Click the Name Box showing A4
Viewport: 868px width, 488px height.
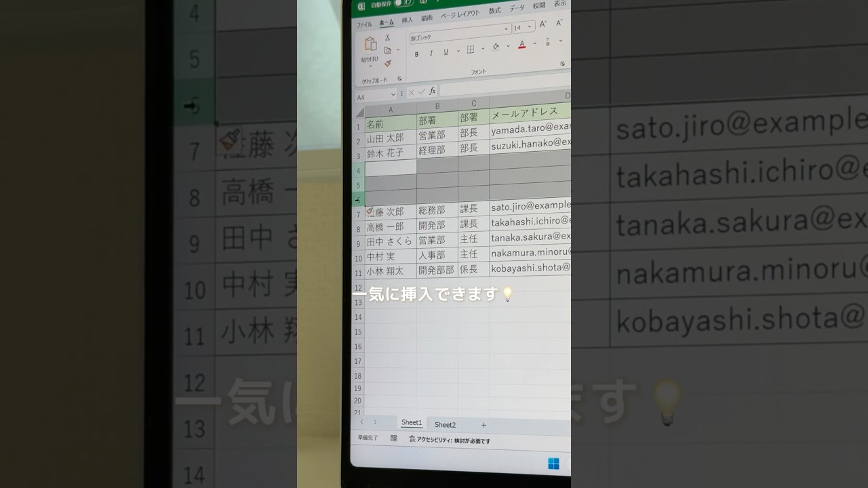click(x=376, y=97)
